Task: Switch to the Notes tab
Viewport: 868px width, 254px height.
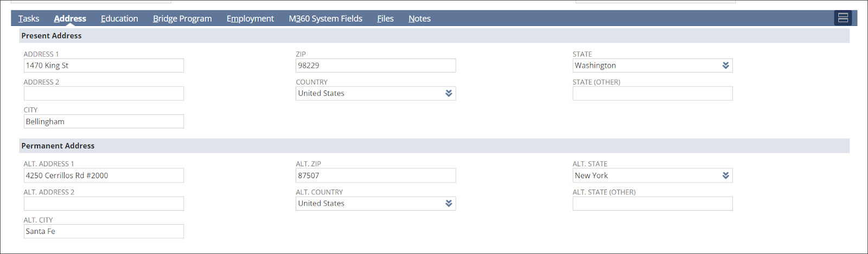Action: click(x=419, y=18)
